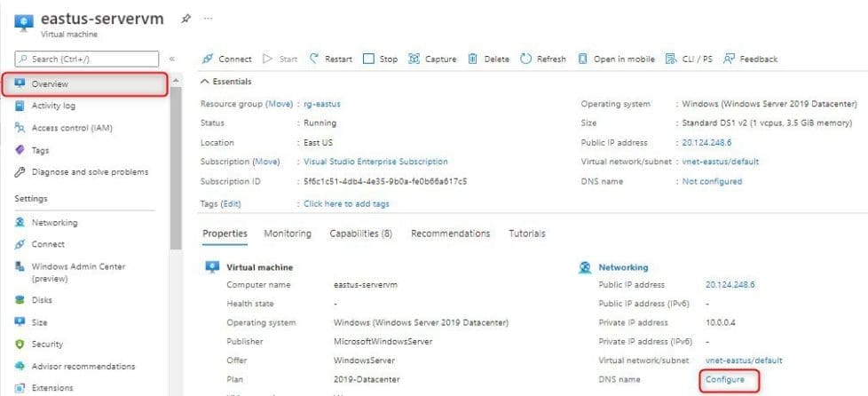Open public IP 20.124.248.6 in Essentials
This screenshot has height=396, width=868.
pyautogui.click(x=706, y=142)
